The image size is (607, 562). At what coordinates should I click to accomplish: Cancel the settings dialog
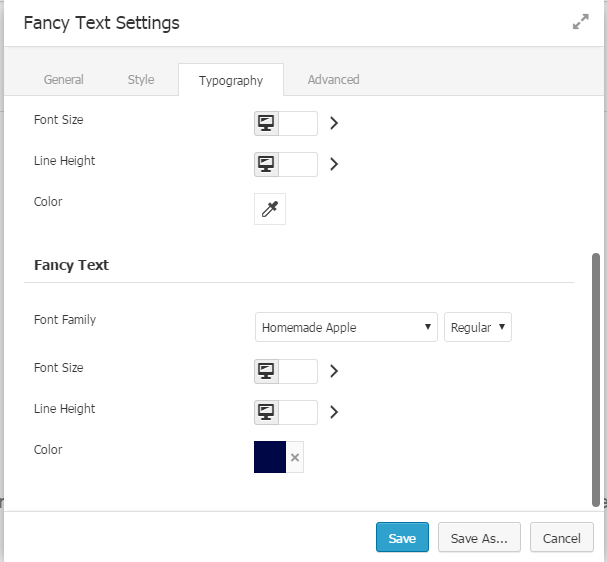[x=561, y=538]
